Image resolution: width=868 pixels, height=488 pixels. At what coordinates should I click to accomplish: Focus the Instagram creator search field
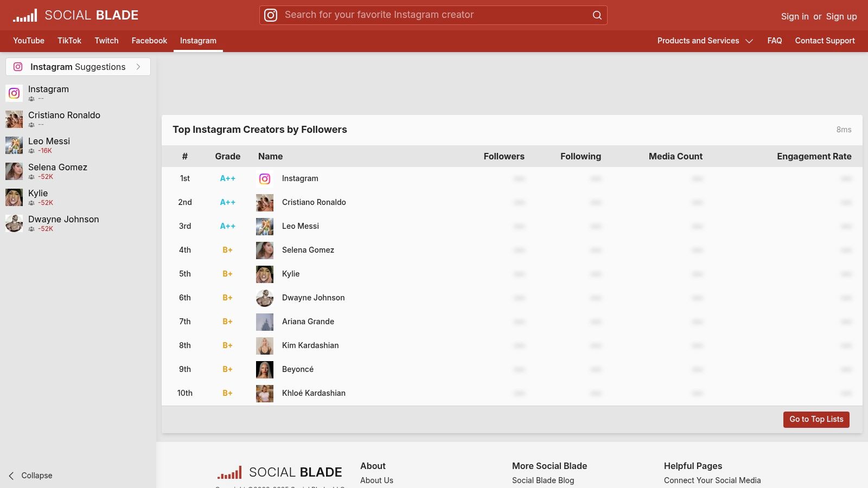434,15
